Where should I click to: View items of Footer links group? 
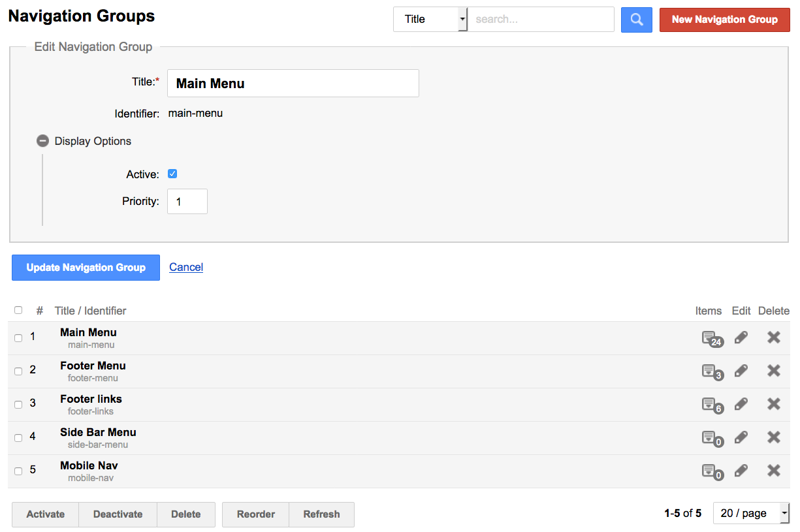(711, 405)
